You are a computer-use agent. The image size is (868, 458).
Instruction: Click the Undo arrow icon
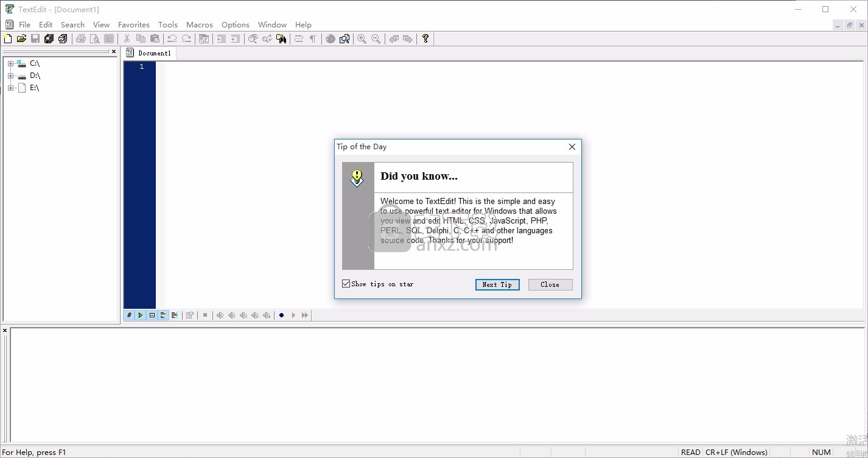click(x=172, y=39)
